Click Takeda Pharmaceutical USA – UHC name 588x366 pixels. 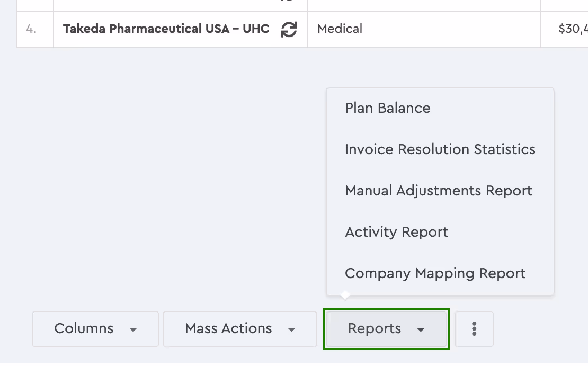[166, 29]
